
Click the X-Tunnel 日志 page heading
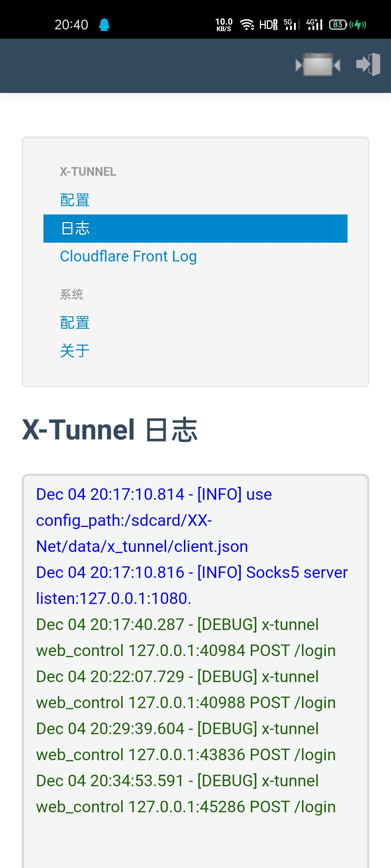110,430
